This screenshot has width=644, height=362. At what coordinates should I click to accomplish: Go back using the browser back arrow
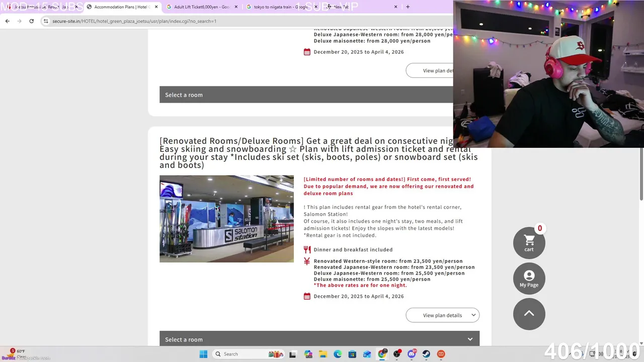point(7,21)
